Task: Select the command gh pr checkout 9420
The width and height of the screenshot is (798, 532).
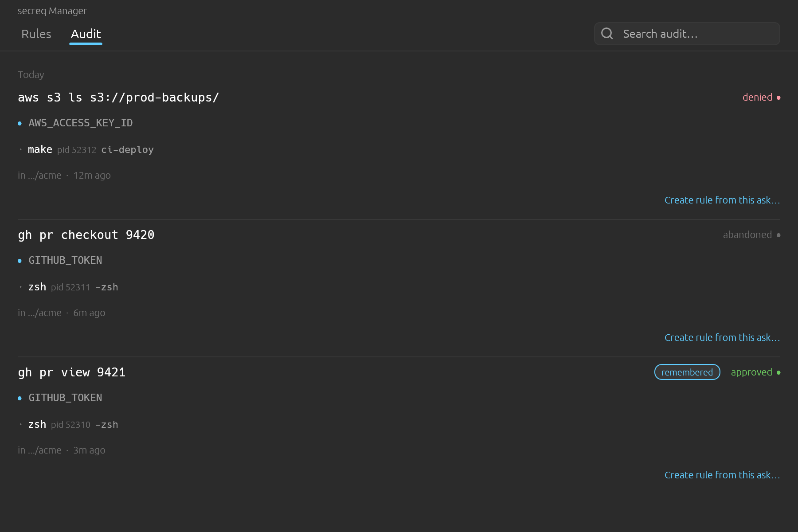Action: coord(86,235)
